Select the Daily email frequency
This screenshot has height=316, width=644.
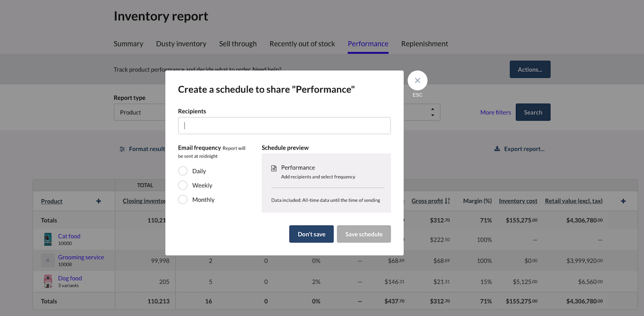(x=183, y=171)
